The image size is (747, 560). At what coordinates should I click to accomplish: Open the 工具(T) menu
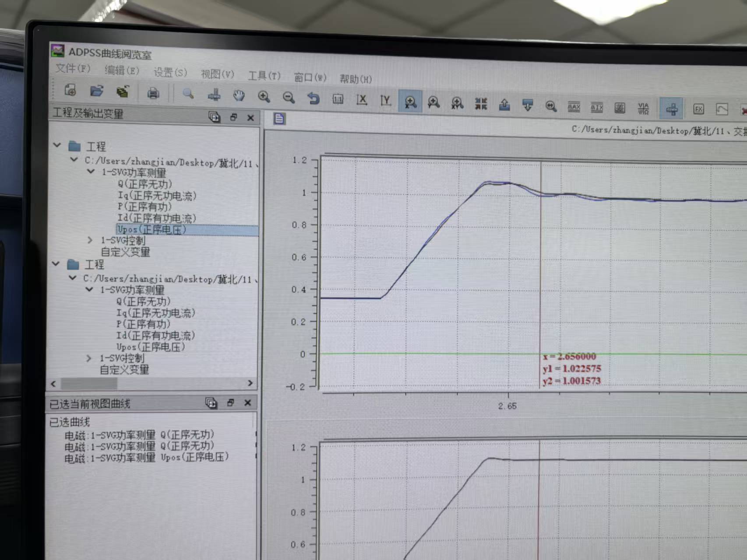pos(264,76)
